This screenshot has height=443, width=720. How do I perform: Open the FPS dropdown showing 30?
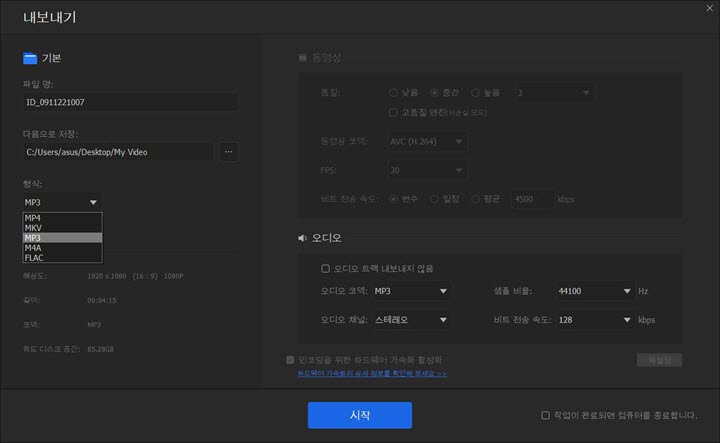click(x=427, y=170)
